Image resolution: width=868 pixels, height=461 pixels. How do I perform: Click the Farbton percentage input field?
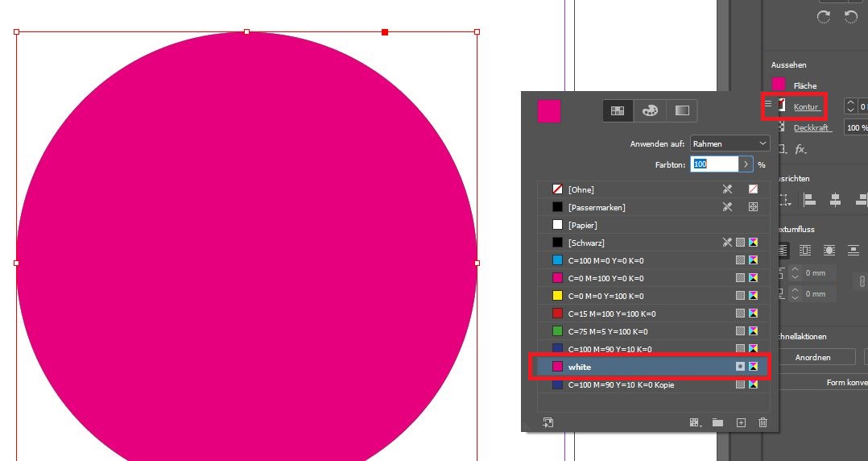(714, 164)
